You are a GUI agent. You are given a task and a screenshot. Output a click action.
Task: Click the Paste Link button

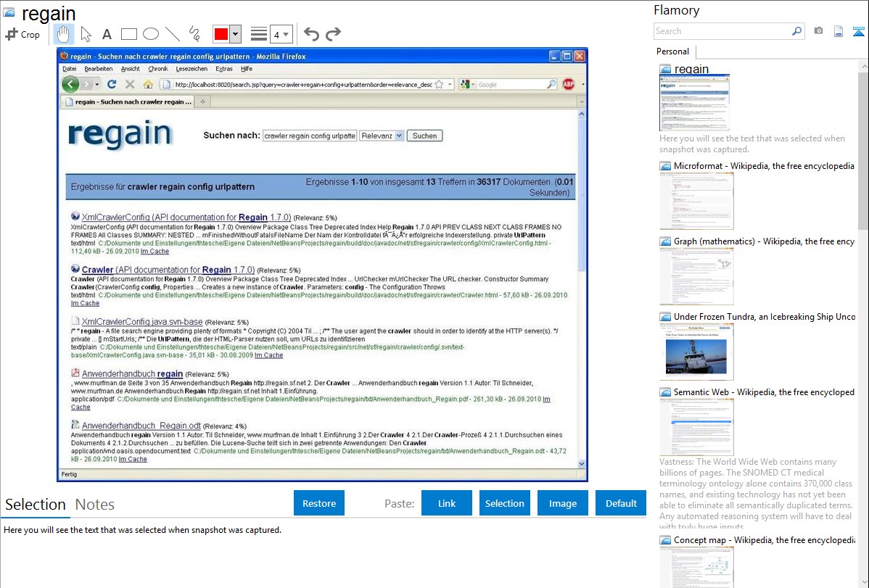[447, 503]
